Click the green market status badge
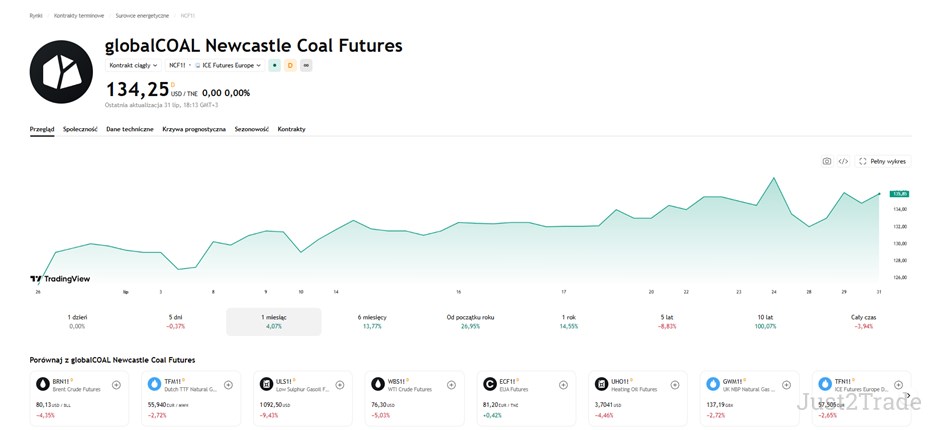Image resolution: width=941 pixels, height=430 pixels. tap(275, 65)
